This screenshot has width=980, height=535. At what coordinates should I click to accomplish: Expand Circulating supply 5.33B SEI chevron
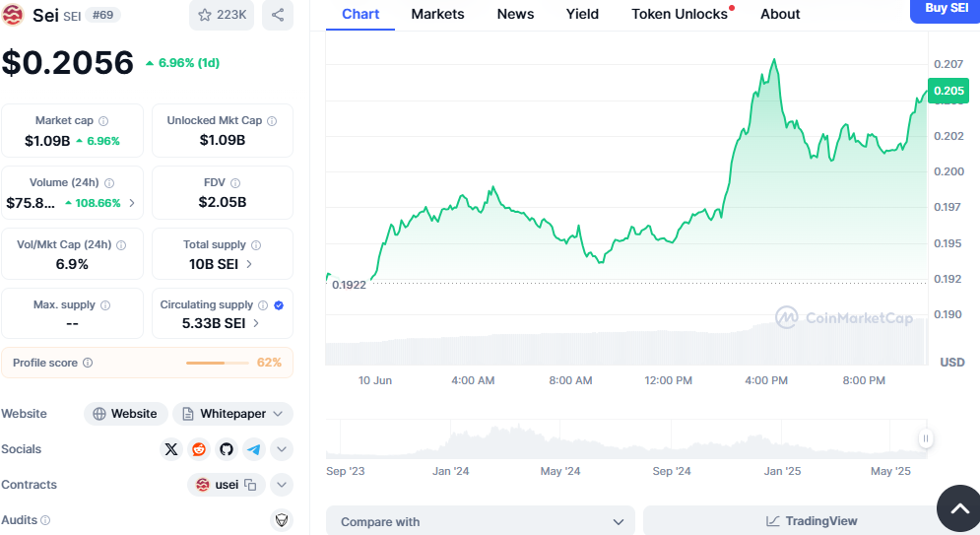pyautogui.click(x=256, y=323)
